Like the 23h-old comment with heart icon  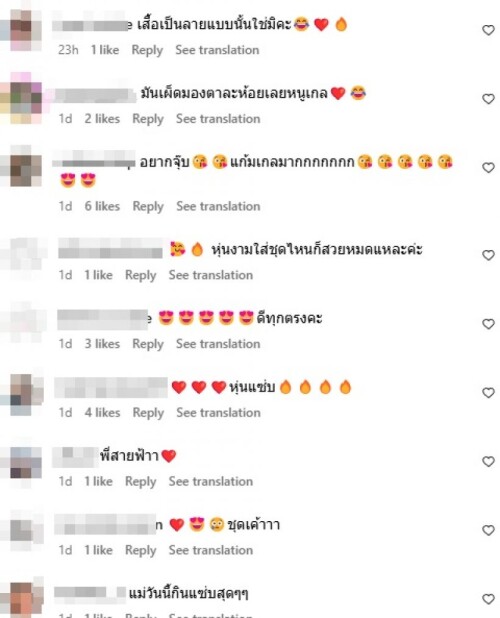(x=488, y=30)
